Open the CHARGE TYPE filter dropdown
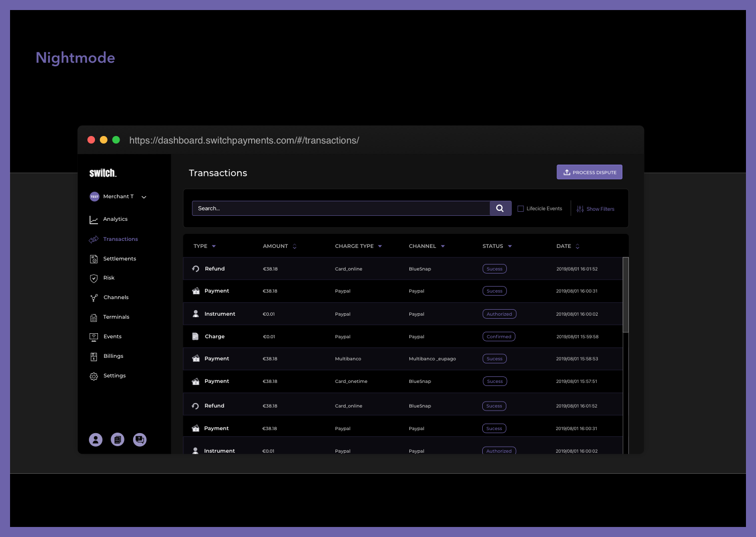This screenshot has width=756, height=537. 380,246
